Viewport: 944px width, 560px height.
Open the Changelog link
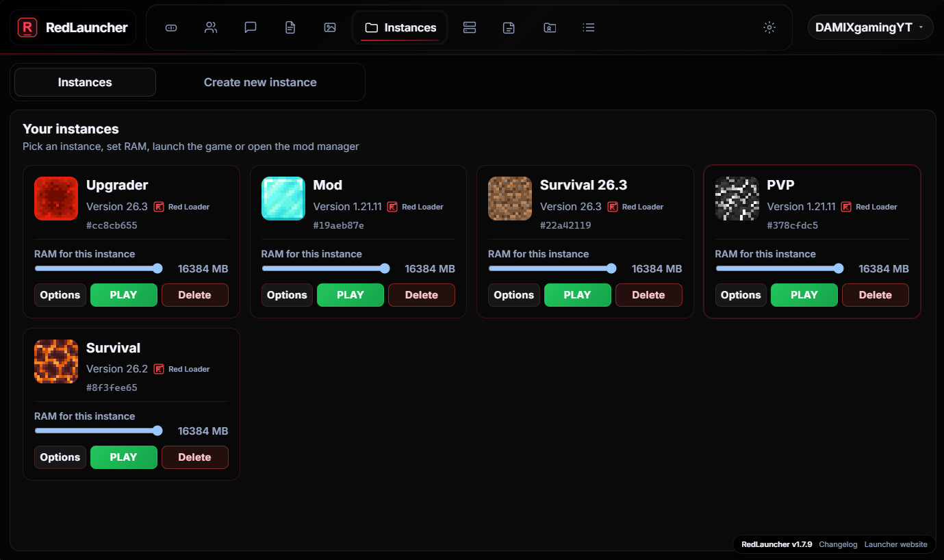[838, 544]
